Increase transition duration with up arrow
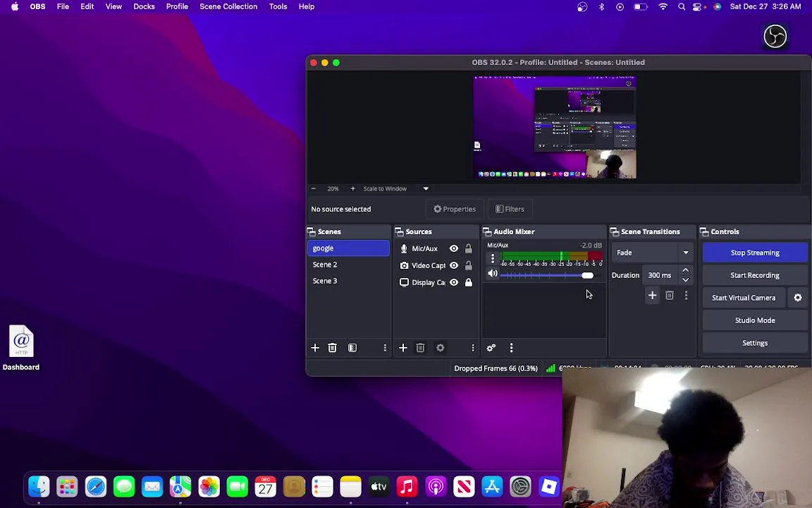This screenshot has height=508, width=812. [x=686, y=271]
